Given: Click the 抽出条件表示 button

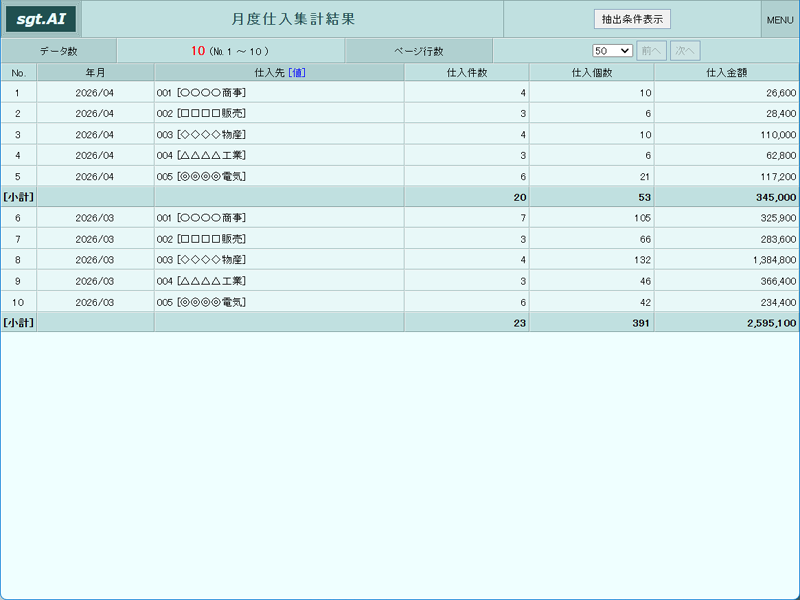Looking at the screenshot, I should point(632,19).
